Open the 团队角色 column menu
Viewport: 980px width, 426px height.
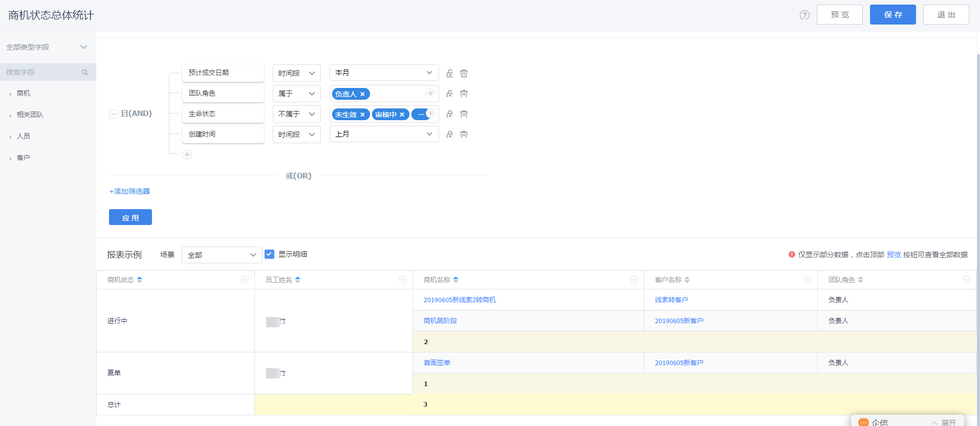point(966,280)
